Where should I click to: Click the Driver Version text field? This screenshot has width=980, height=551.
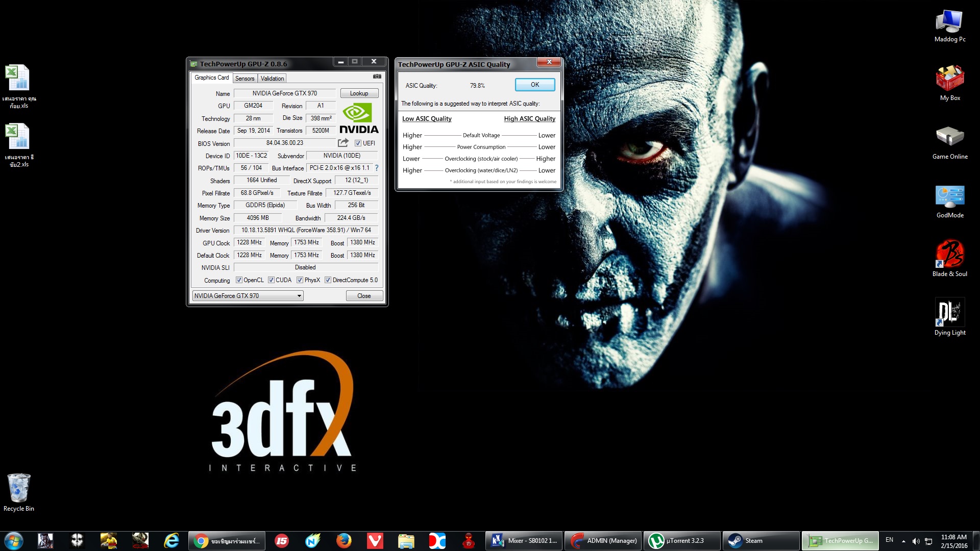pyautogui.click(x=306, y=230)
